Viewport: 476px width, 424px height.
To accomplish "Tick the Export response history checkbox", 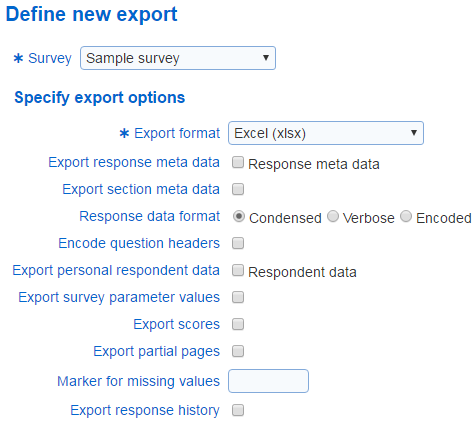I will [x=238, y=410].
